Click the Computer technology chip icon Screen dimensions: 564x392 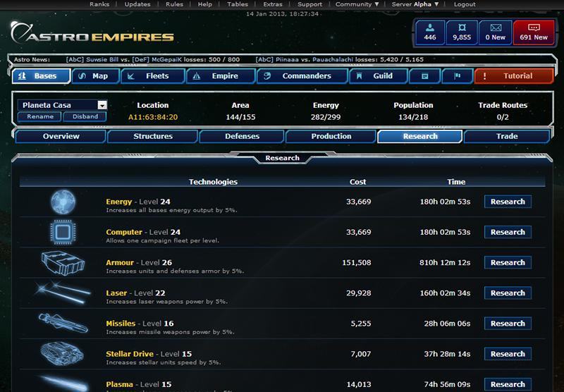point(63,233)
